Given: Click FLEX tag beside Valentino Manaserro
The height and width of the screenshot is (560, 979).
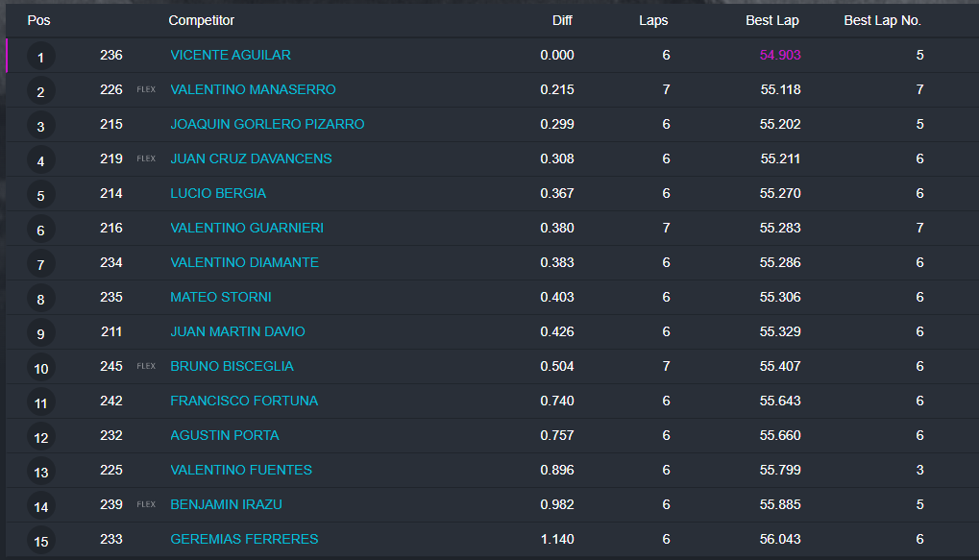Looking at the screenshot, I should click(146, 89).
